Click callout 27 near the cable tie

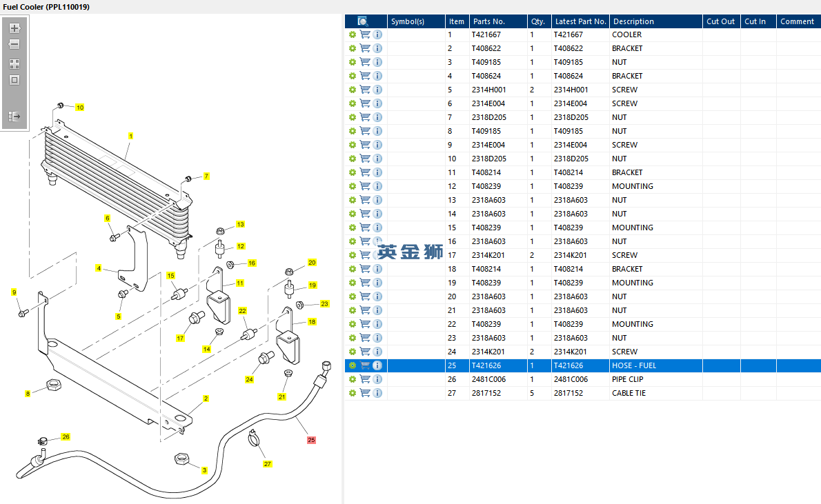[268, 464]
